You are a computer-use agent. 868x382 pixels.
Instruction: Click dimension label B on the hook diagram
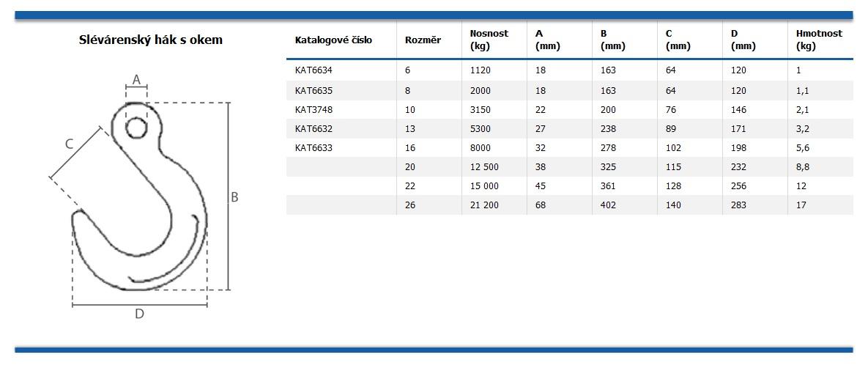pyautogui.click(x=234, y=197)
